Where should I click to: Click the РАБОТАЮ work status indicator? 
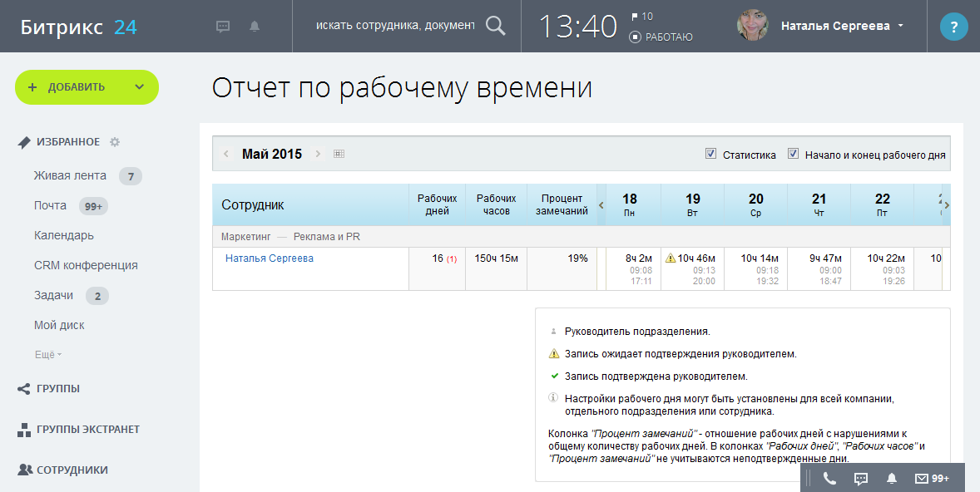point(661,37)
